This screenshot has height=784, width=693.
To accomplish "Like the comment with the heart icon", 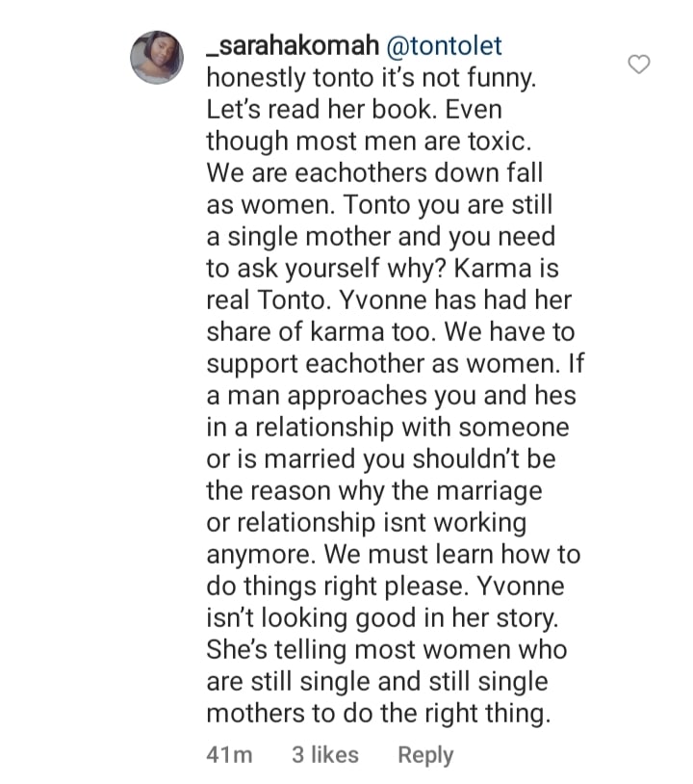I will (x=639, y=65).
